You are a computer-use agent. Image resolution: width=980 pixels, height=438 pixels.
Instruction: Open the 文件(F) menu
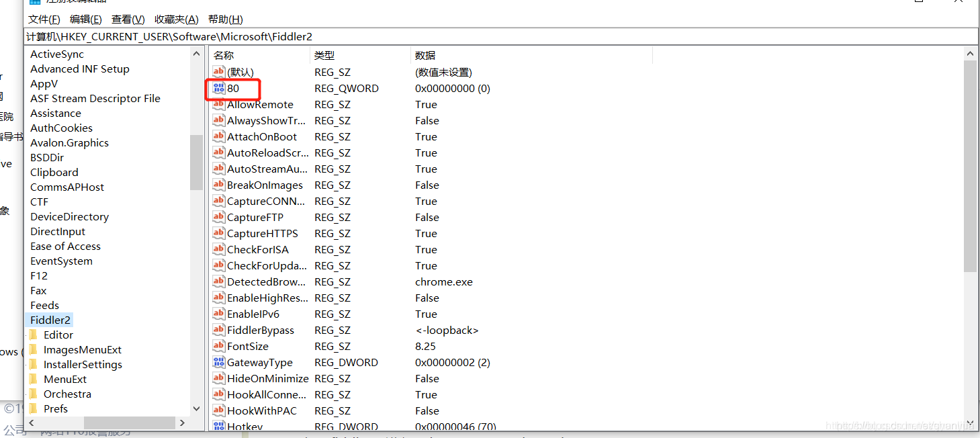point(44,19)
